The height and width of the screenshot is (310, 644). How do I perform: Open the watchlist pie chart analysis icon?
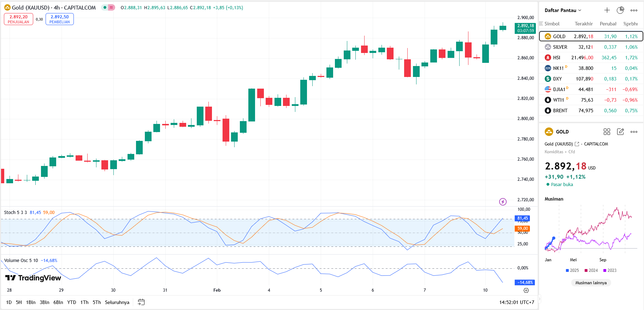[x=620, y=10]
